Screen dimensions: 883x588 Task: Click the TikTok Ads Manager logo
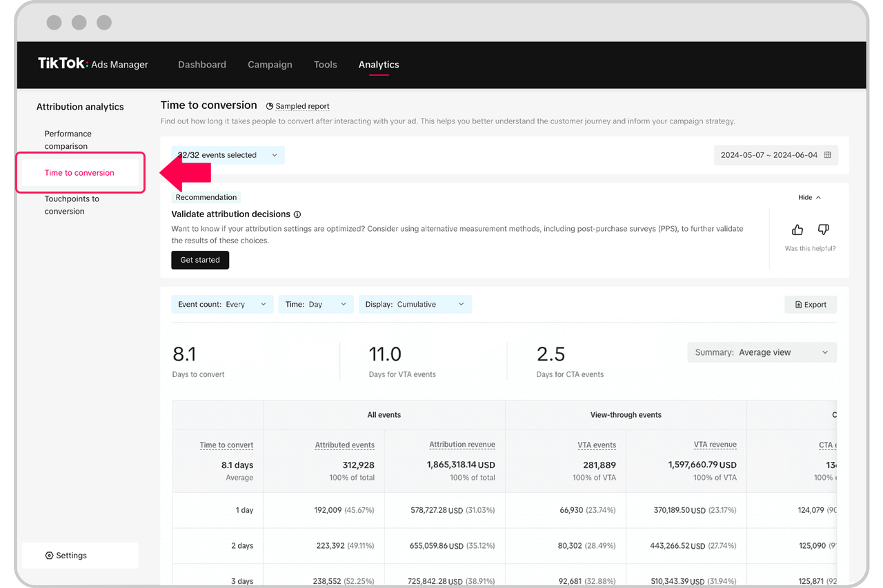tap(93, 63)
